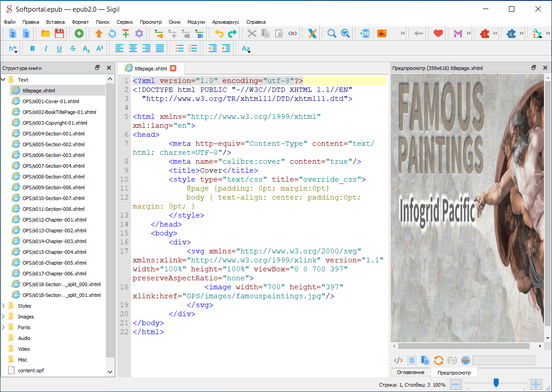Image resolution: width=552 pixels, height=392 pixels.
Task: Open the Формат menu
Action: point(80,22)
